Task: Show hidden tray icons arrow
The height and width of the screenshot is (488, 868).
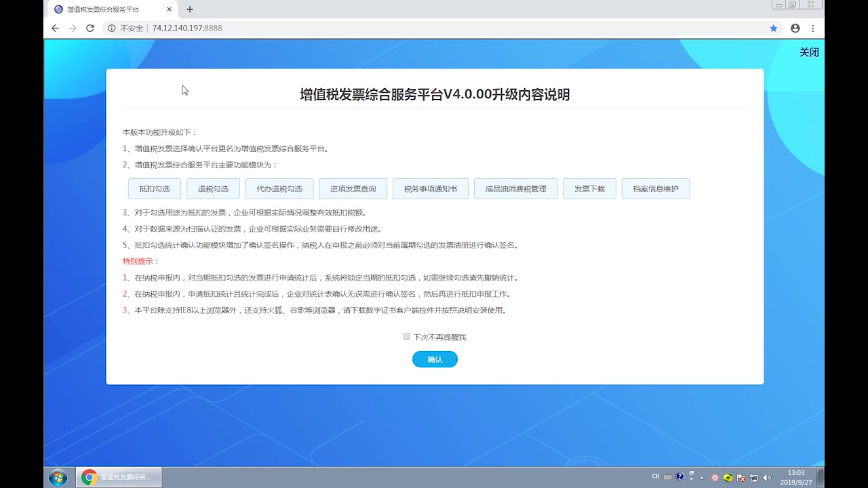Action: 702,478
